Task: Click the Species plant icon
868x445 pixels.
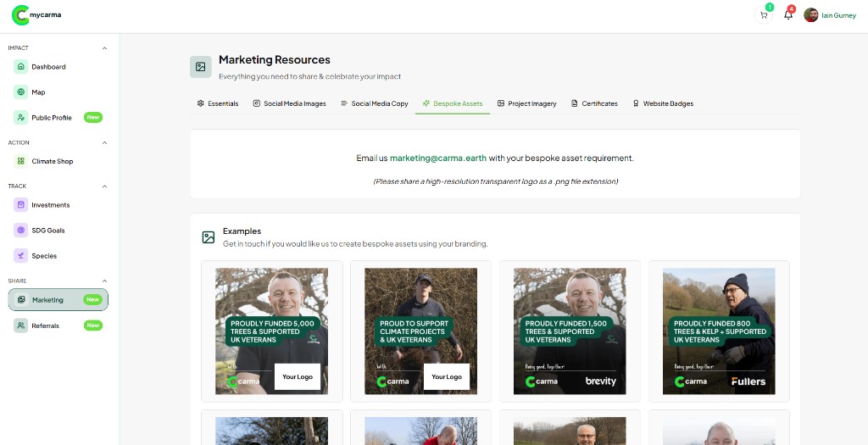Action: (21, 256)
